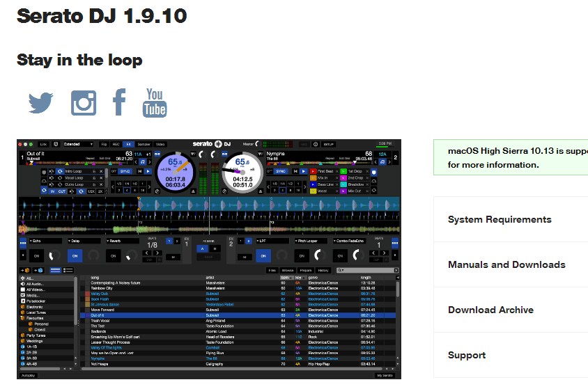Viewport: 588px width, 389px height.
Task: Click the add crate icon
Action: (25, 270)
